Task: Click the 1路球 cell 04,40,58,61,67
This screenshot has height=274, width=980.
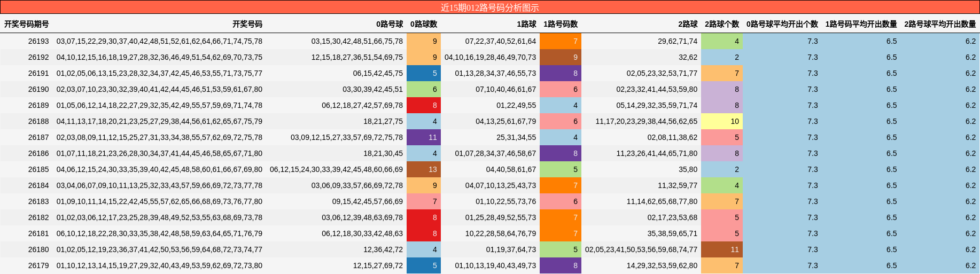Action: [511, 169]
